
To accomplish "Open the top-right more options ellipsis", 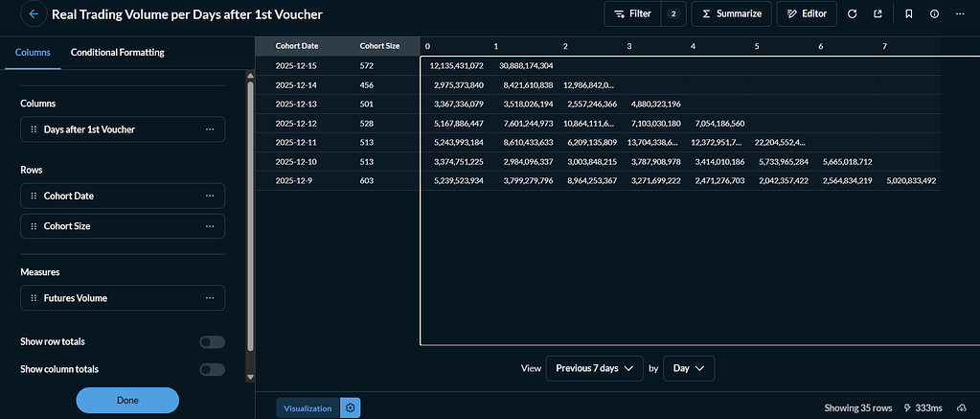I will point(960,13).
